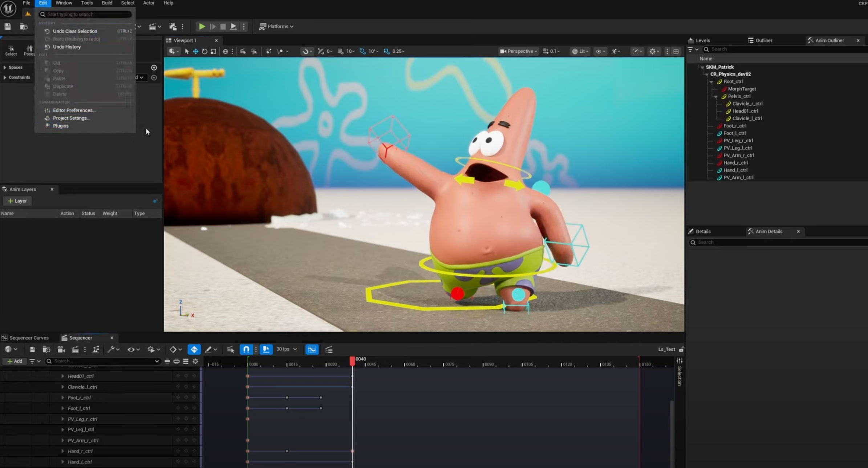Open the viewport settings gear icon
The image size is (868, 468).
coord(653,51)
